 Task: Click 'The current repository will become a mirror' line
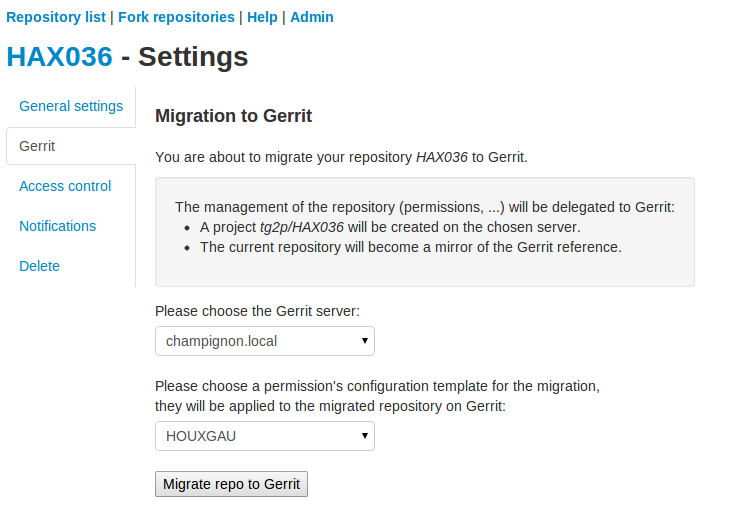pyautogui.click(x=411, y=247)
